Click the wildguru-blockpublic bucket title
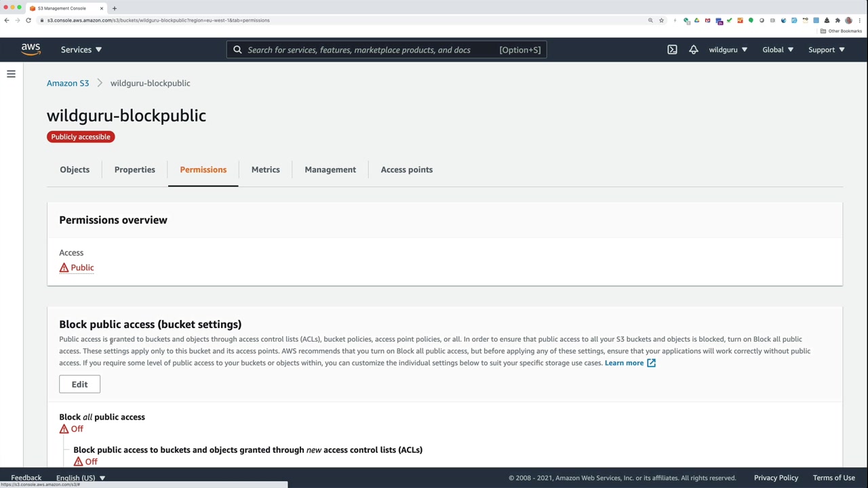 126,115
